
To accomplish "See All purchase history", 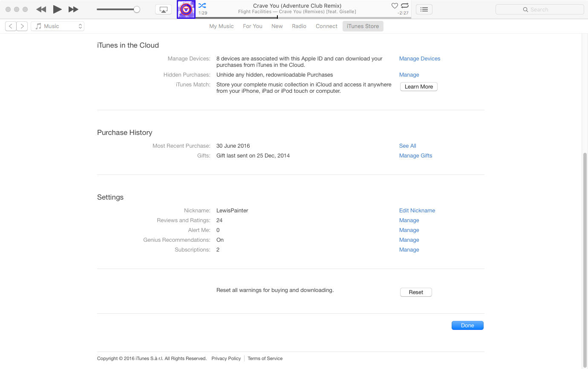I will click(408, 146).
